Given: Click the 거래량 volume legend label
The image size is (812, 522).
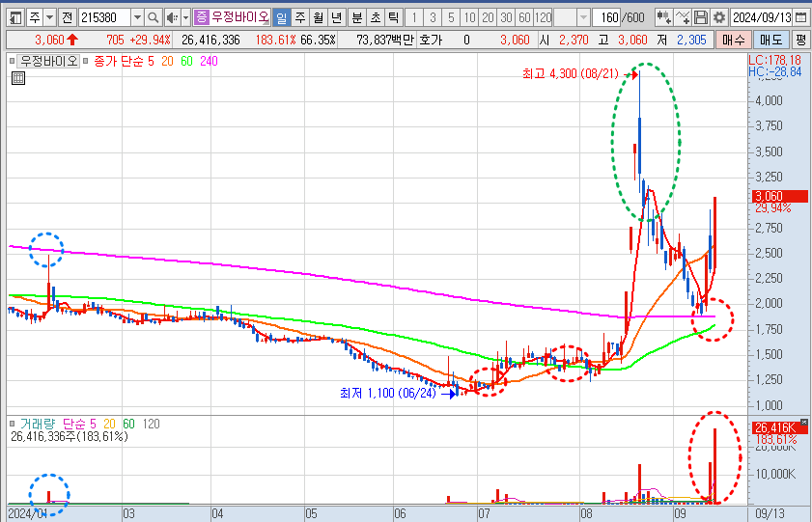Looking at the screenshot, I should pos(38,424).
